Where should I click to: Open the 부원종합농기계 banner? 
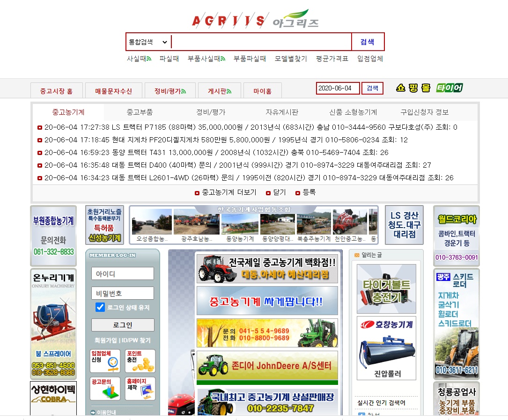tap(53, 236)
